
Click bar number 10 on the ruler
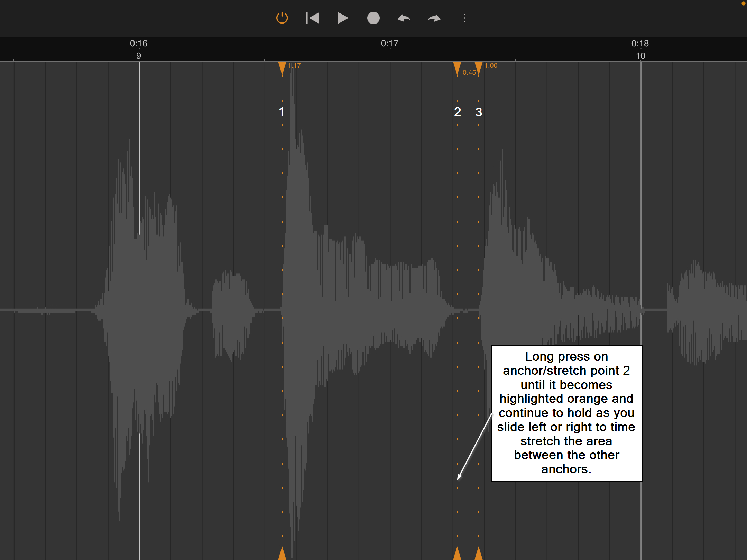(640, 56)
